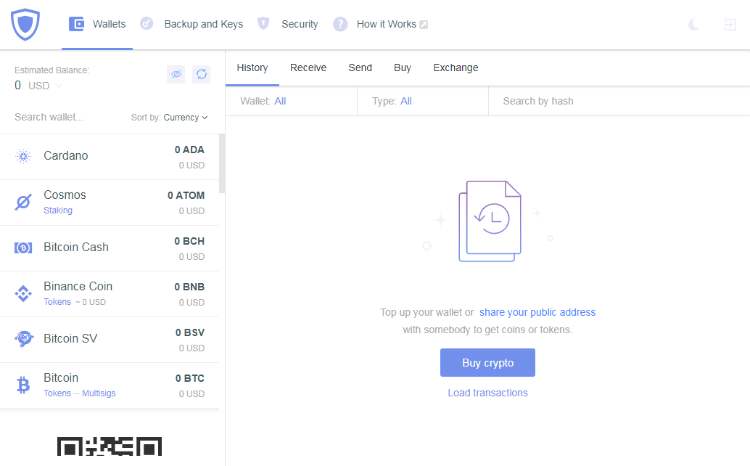750x466 pixels.
Task: Click the Estimated Balance label
Action: pos(51,70)
